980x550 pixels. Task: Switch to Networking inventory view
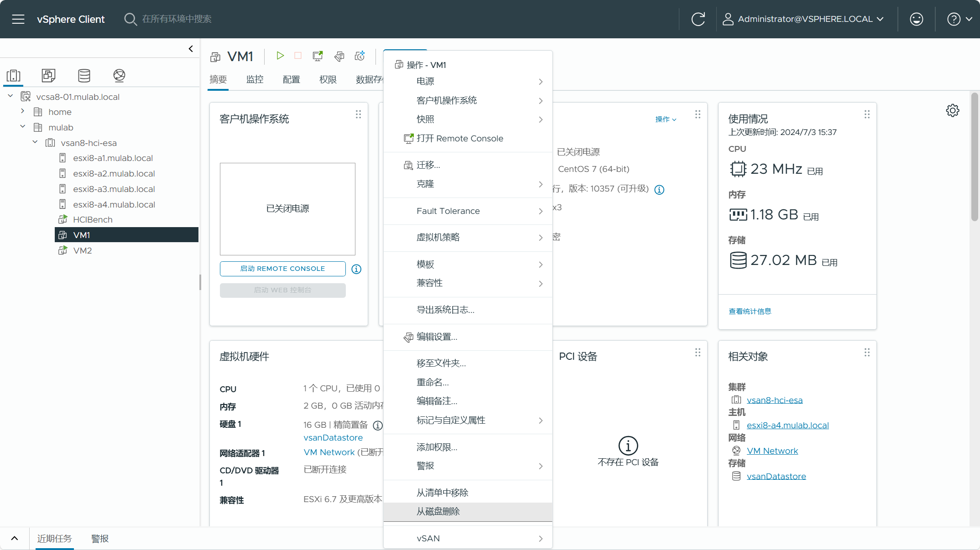pyautogui.click(x=119, y=75)
